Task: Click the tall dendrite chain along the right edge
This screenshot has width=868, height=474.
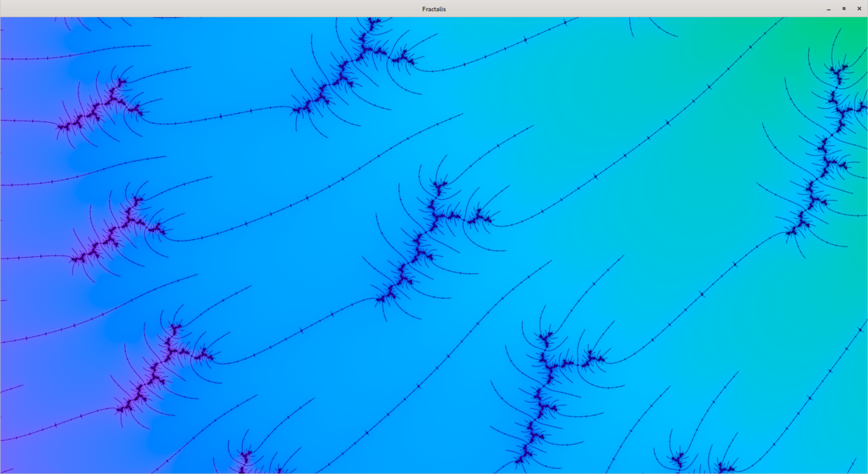Action: tap(822, 163)
